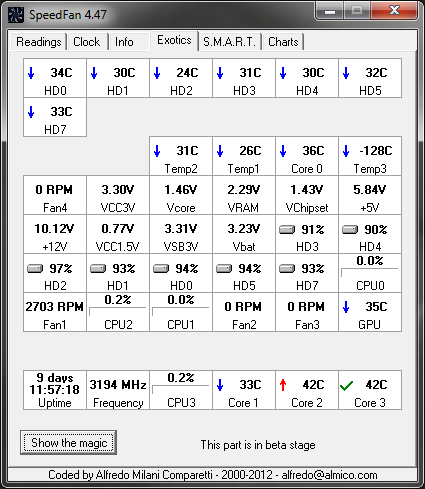Click the CPU0 usage bar
Screen dimensions: 425x489
[x=370, y=273]
